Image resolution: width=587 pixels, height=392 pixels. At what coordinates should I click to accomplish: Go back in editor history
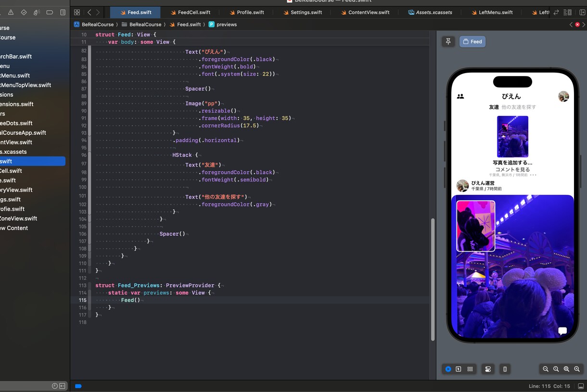(89, 13)
